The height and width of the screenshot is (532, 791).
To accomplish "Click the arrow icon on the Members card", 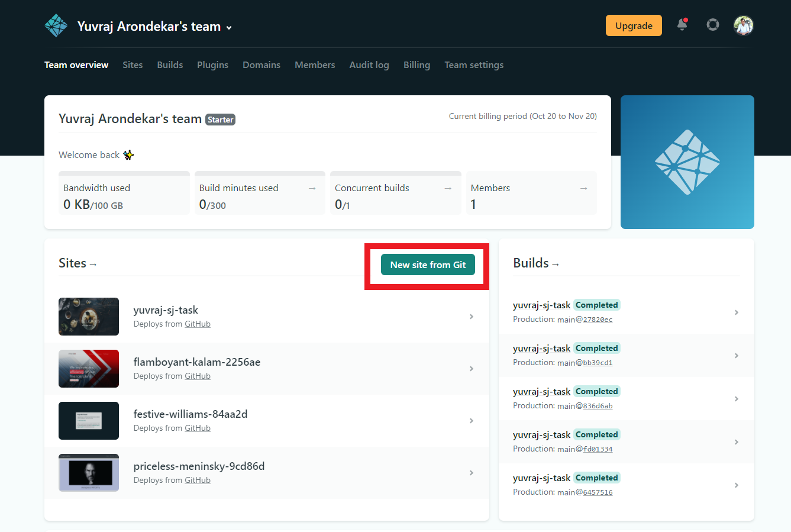I will (x=583, y=188).
